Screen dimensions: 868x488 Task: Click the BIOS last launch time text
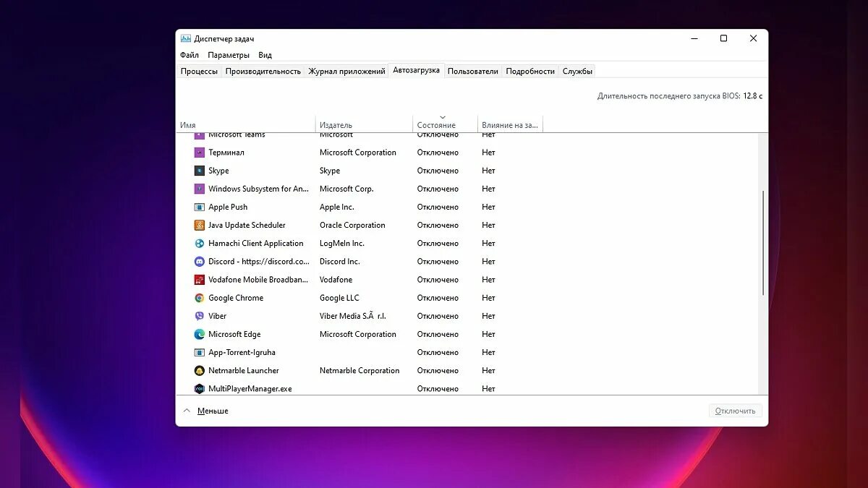click(x=680, y=95)
